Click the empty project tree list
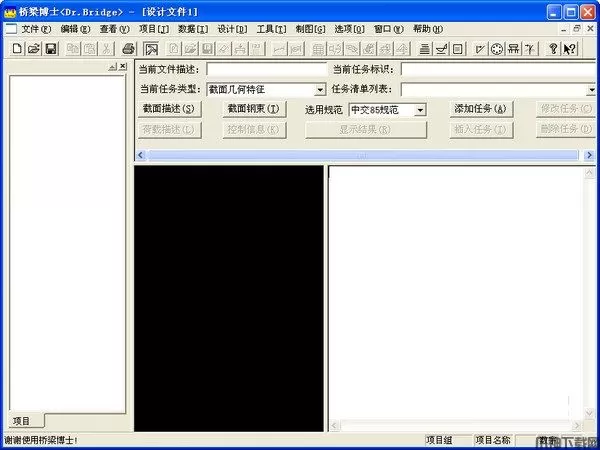Image resolution: width=600 pixels, height=450 pixels. click(x=67, y=244)
